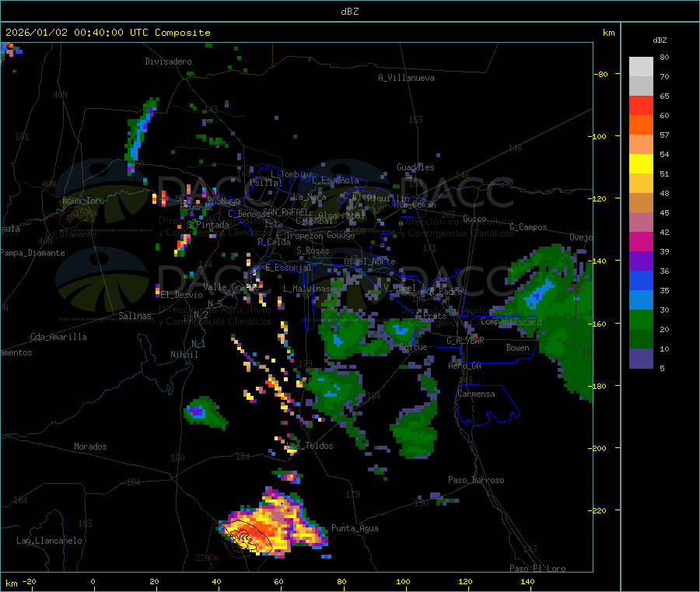Screen dimensions: 700x592
Task: Click the Bowen map label
Action: pyautogui.click(x=518, y=348)
